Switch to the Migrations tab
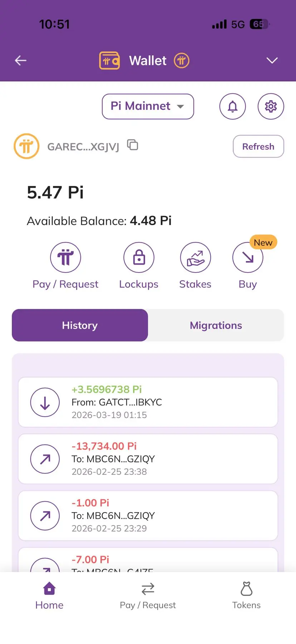 point(216,325)
